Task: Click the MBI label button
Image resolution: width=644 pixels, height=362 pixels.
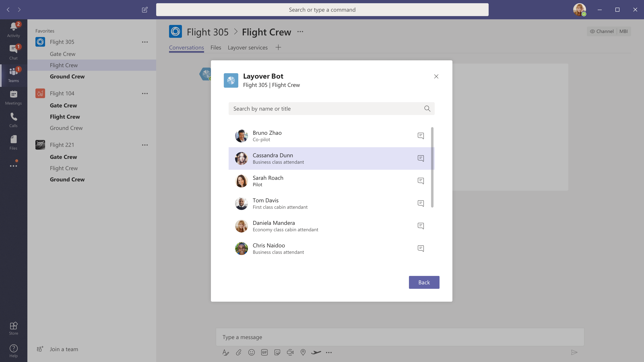Action: click(623, 31)
